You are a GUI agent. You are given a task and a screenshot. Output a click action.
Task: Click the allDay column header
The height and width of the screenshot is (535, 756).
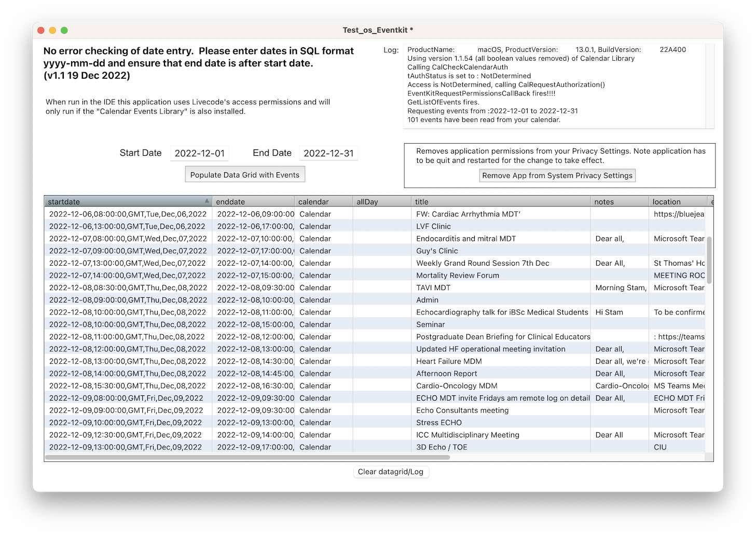381,202
